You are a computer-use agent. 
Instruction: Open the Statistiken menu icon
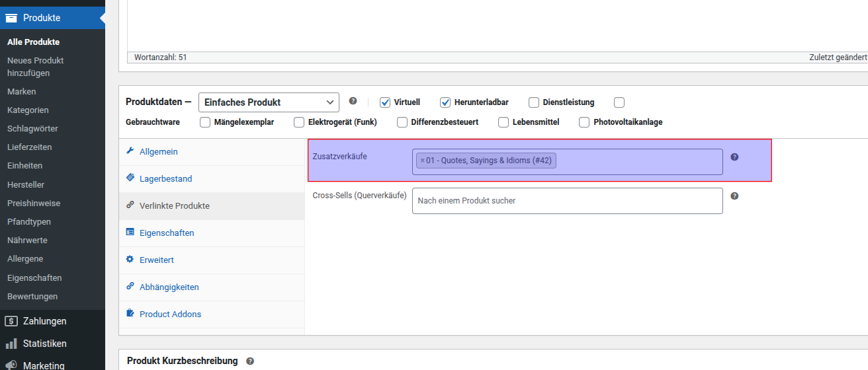(x=11, y=344)
